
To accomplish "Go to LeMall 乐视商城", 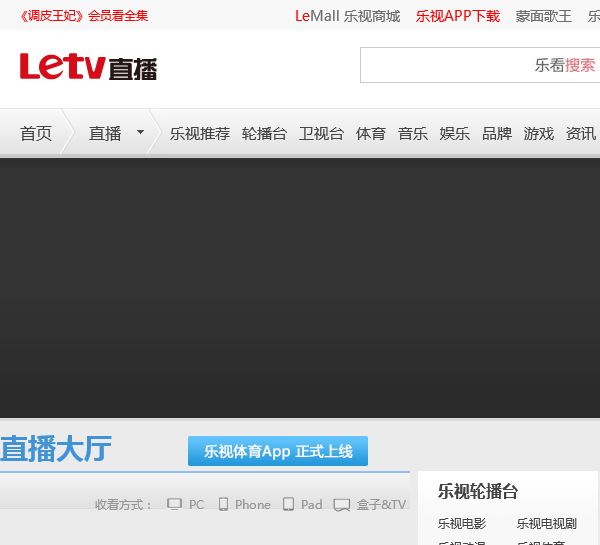I will pos(347,16).
